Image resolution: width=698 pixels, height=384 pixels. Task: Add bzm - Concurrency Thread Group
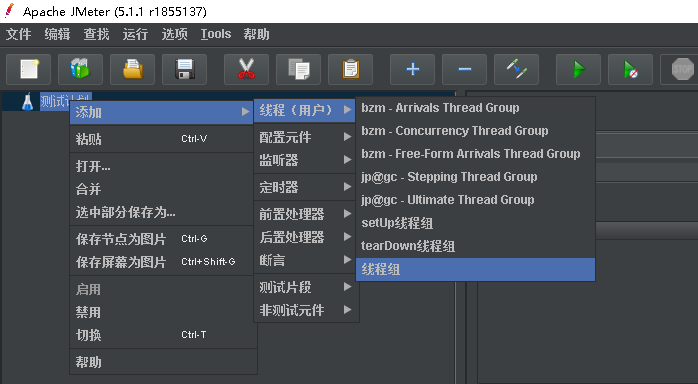475,131
